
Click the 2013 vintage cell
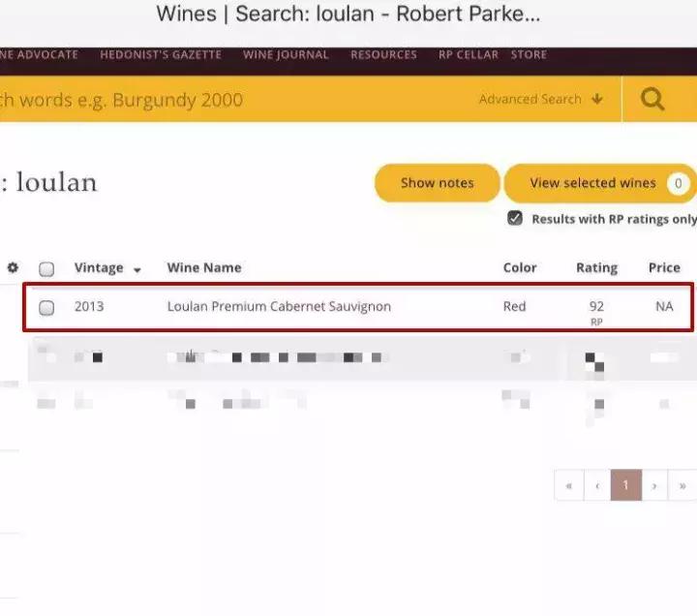89,306
